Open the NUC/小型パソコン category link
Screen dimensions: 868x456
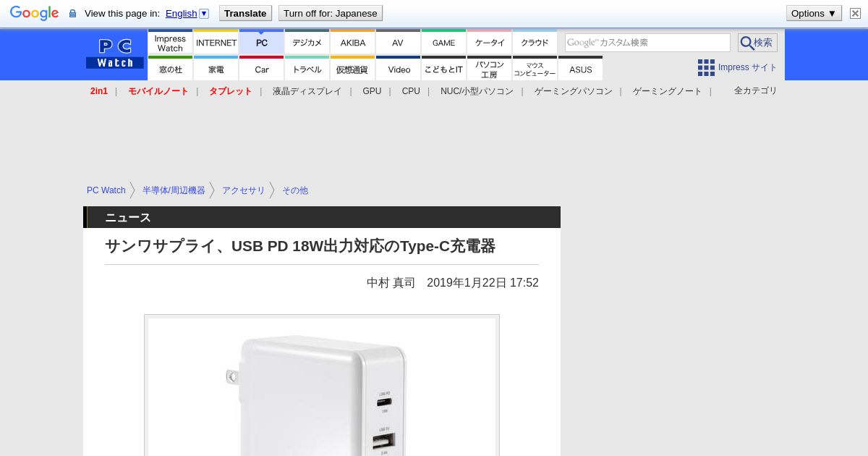477,91
